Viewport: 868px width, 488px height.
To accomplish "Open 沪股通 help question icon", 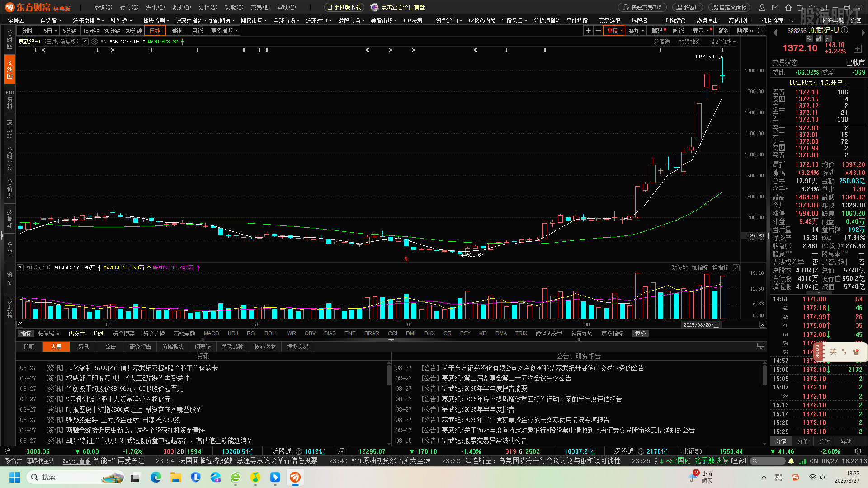I will (299, 451).
